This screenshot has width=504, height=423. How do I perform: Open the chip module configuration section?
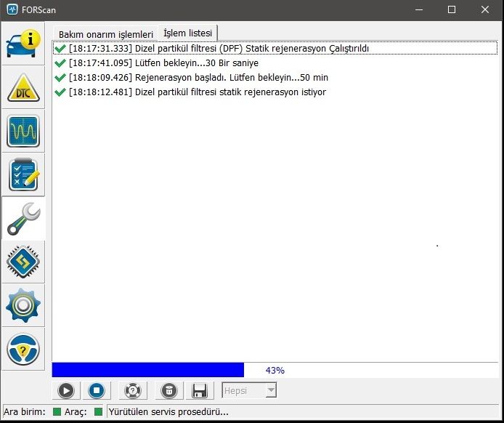[23, 262]
